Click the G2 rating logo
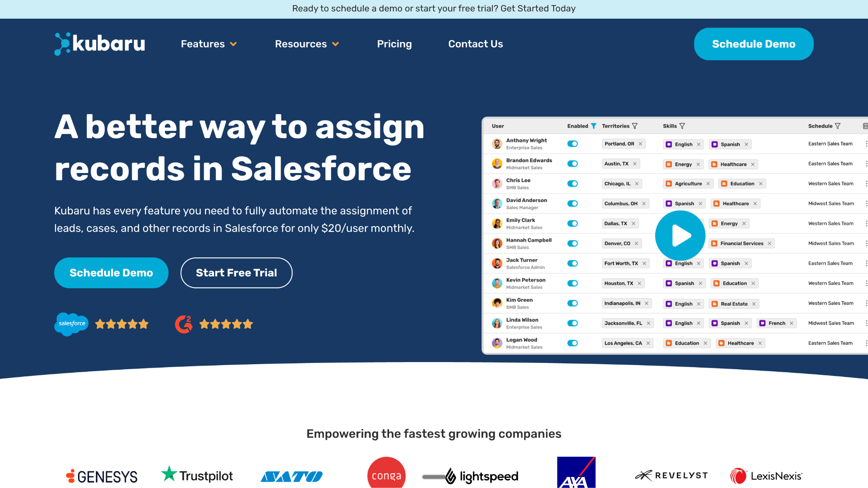The height and width of the screenshot is (488, 868). [x=184, y=324]
